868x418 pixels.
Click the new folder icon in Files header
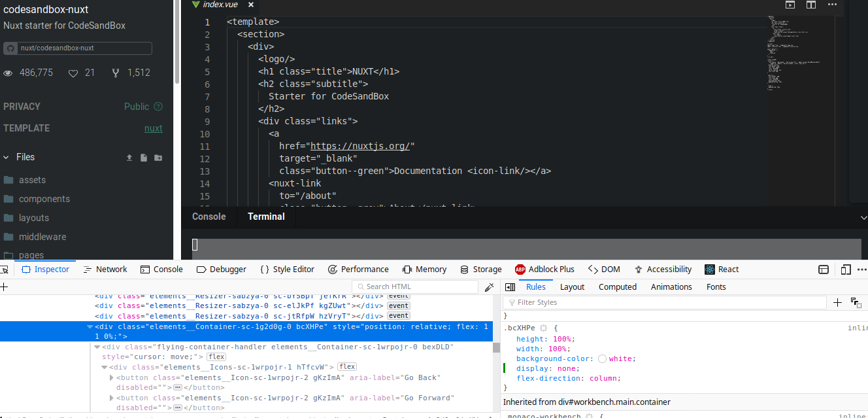coord(158,158)
